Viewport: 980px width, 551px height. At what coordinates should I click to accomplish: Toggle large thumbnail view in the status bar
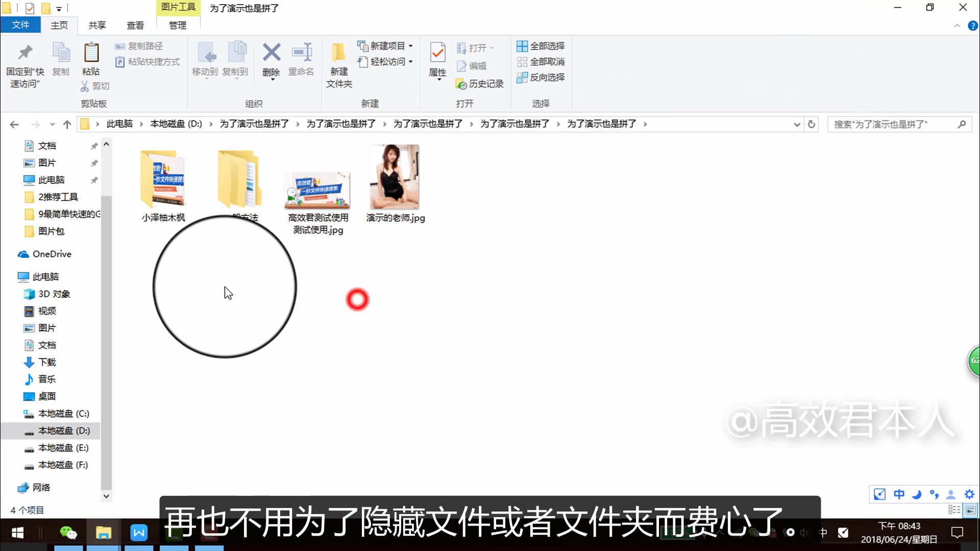click(x=971, y=510)
